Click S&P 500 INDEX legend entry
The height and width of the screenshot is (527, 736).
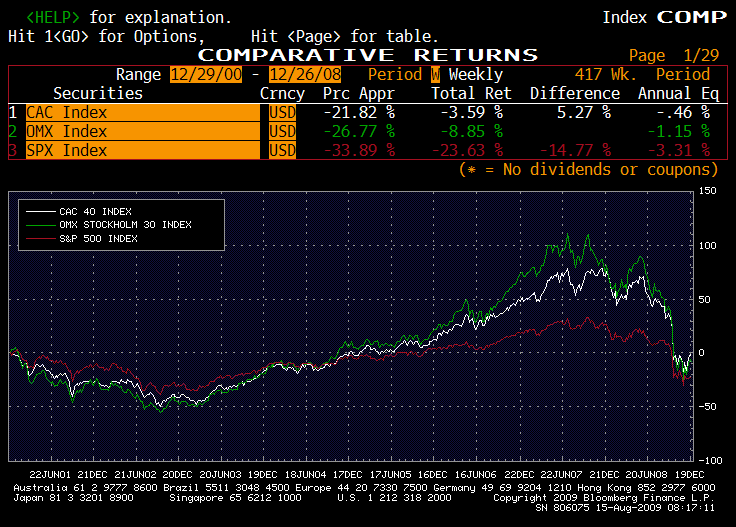[x=98, y=238]
